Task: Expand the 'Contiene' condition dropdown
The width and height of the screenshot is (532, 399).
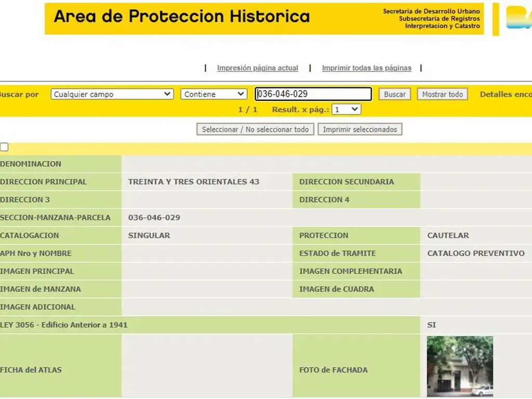Action: pos(214,94)
